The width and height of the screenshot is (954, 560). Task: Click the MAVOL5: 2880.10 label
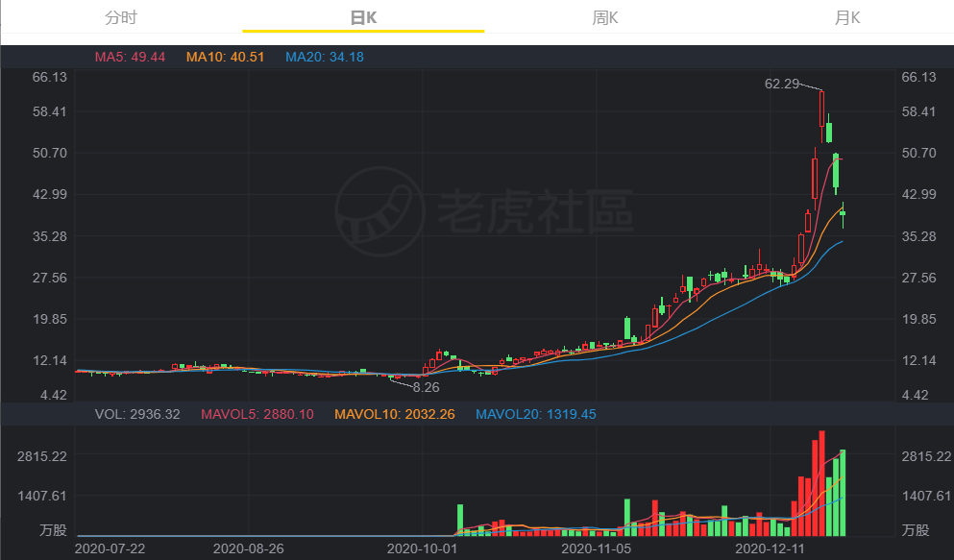[x=257, y=414]
